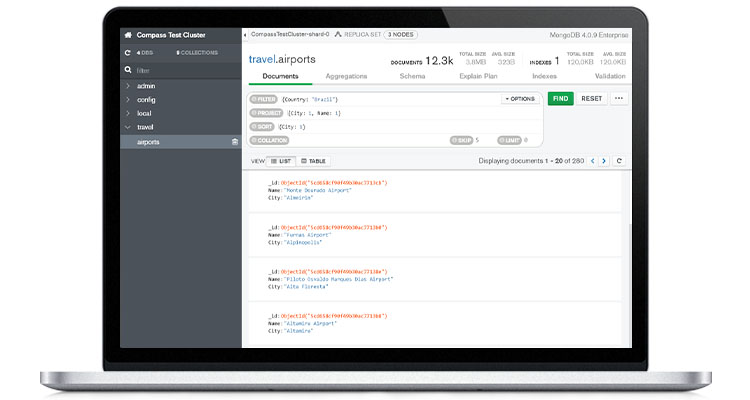Select the config database name
This screenshot has height=400, width=750.
[x=146, y=100]
